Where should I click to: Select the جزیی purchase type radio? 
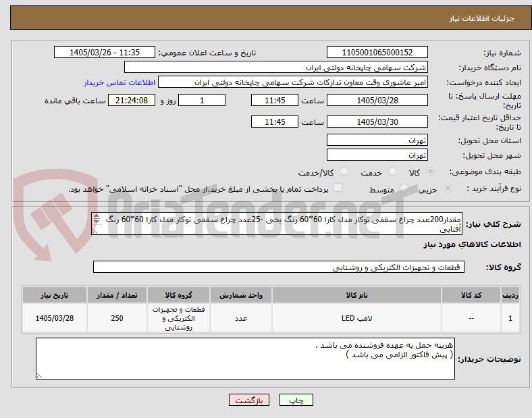click(448, 188)
